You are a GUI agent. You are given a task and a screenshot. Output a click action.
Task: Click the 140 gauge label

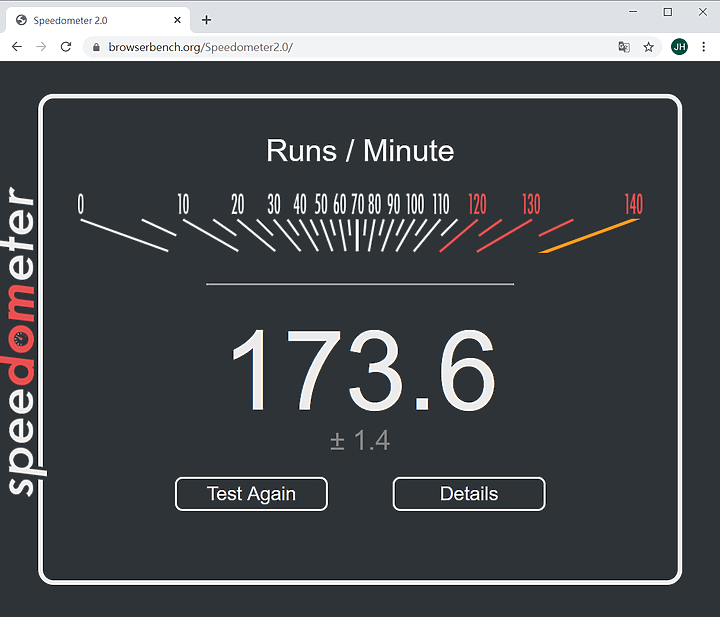click(634, 204)
